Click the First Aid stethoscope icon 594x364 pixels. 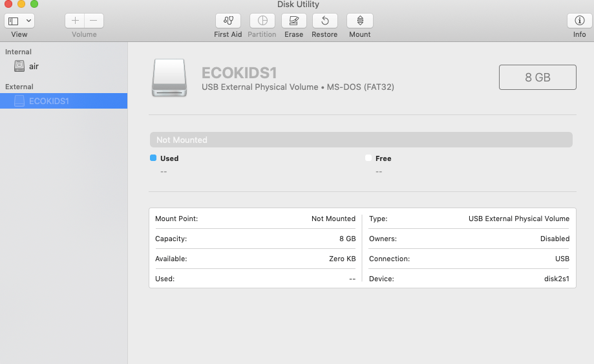[228, 21]
